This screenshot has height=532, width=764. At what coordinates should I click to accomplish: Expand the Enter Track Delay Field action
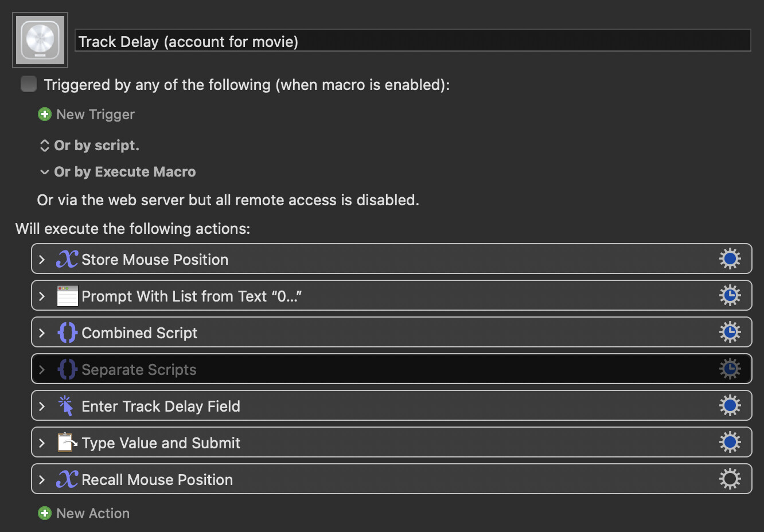pos(42,406)
